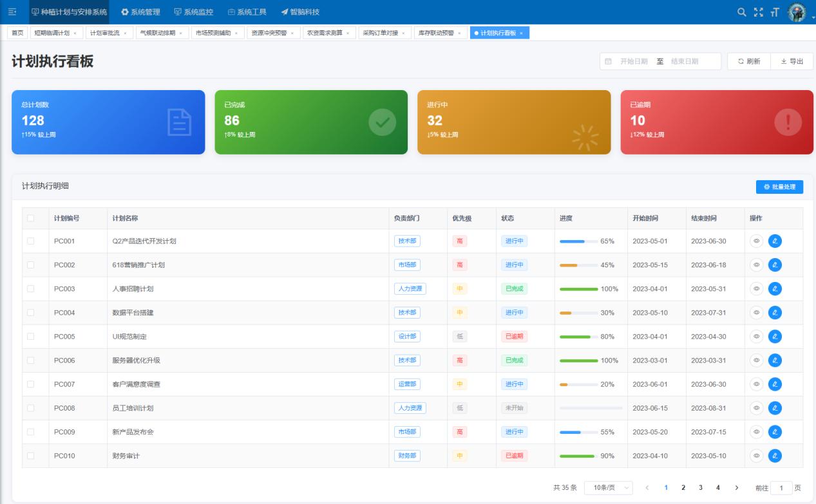View details of plan PC001
Screen dimensions: 816x504
[757, 241]
